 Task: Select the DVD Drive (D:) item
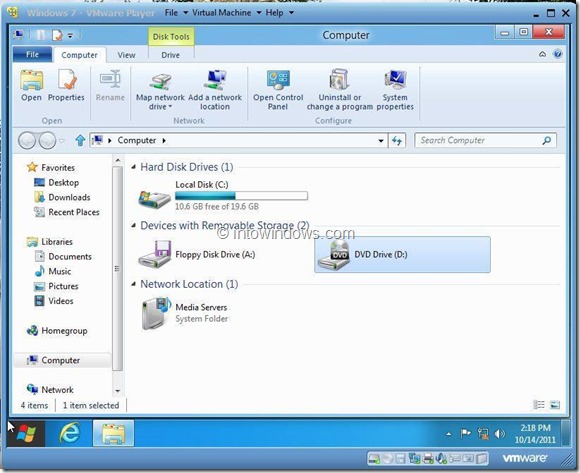click(x=402, y=254)
